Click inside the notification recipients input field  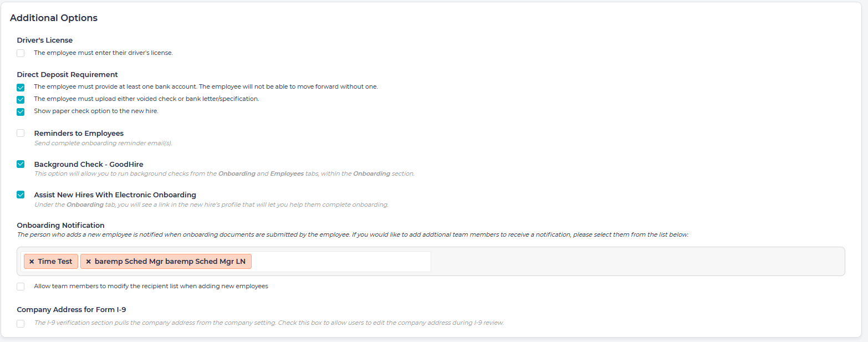[x=340, y=262]
